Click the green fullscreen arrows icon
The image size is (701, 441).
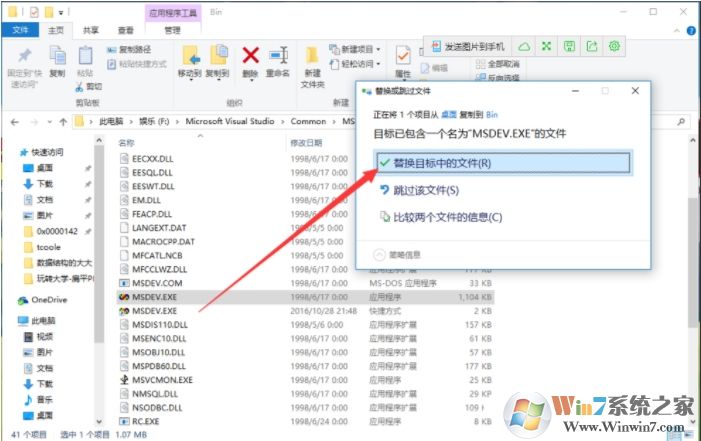(x=546, y=46)
